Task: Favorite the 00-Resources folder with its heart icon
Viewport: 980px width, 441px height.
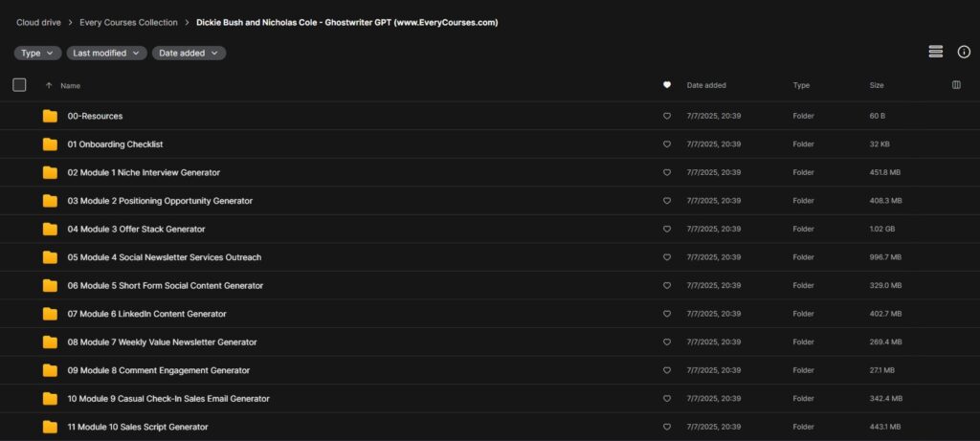Action: (667, 116)
